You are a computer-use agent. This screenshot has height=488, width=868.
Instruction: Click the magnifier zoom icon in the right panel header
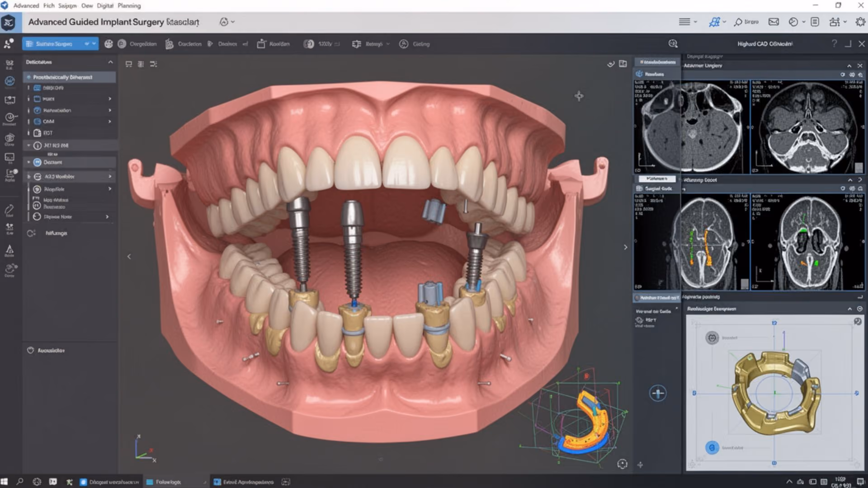[x=673, y=43]
